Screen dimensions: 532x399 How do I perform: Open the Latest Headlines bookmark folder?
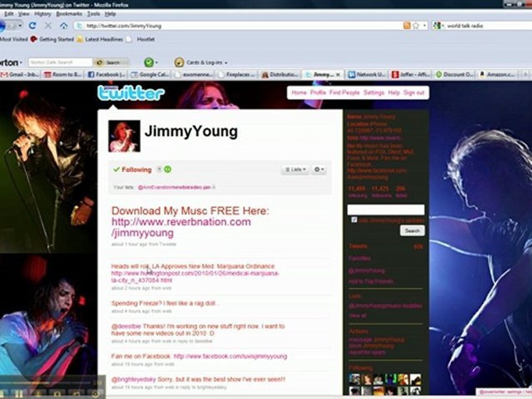100,39
